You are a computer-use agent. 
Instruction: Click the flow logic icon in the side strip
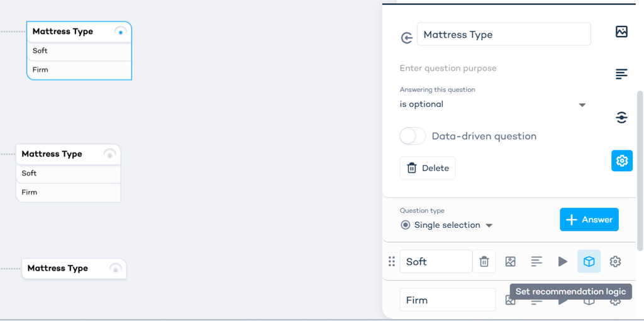[x=621, y=118]
